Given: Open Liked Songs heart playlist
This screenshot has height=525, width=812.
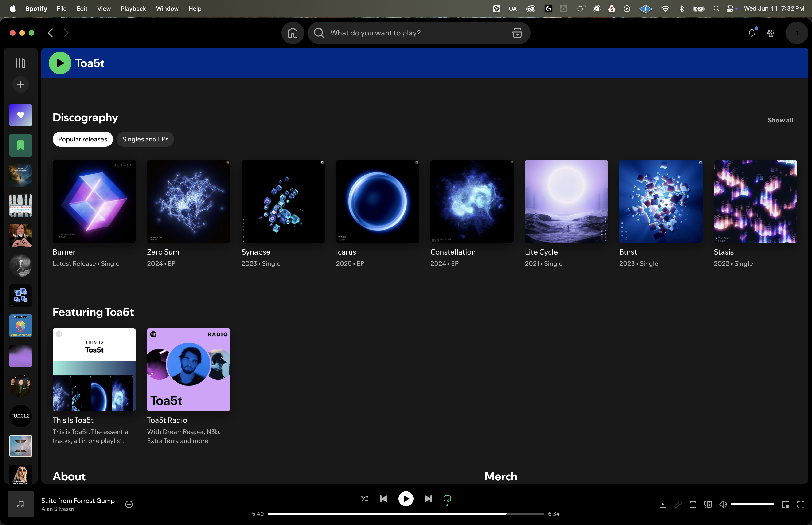Looking at the screenshot, I should coord(20,115).
